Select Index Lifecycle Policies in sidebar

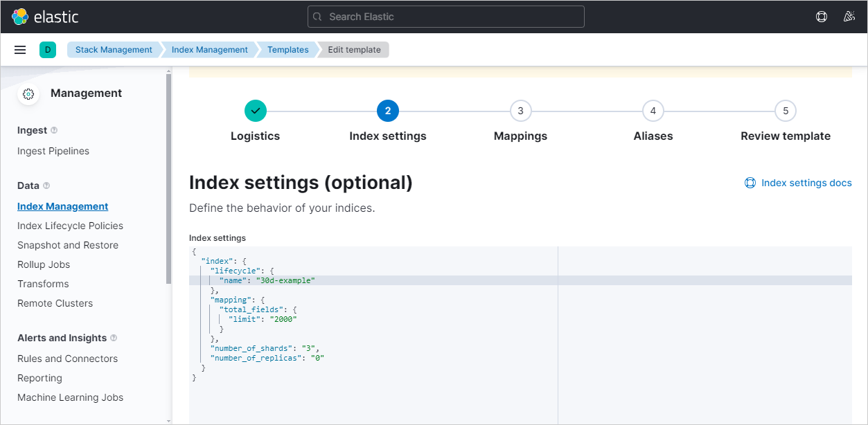coord(70,226)
